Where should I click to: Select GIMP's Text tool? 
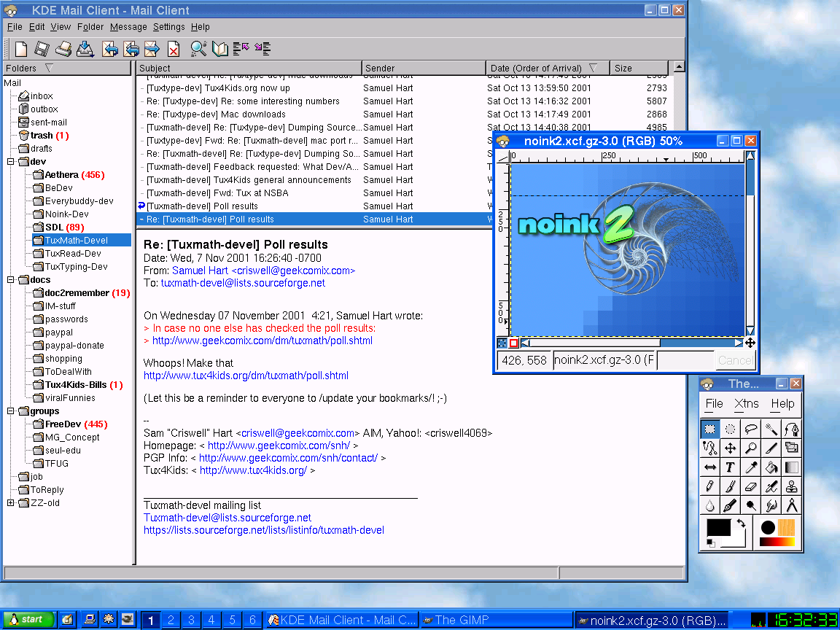pos(730,467)
